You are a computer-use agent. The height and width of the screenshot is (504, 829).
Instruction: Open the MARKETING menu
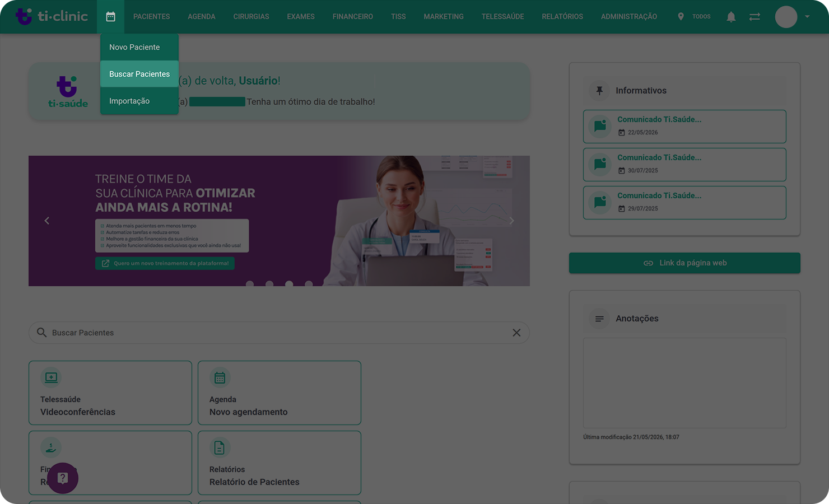[444, 17]
